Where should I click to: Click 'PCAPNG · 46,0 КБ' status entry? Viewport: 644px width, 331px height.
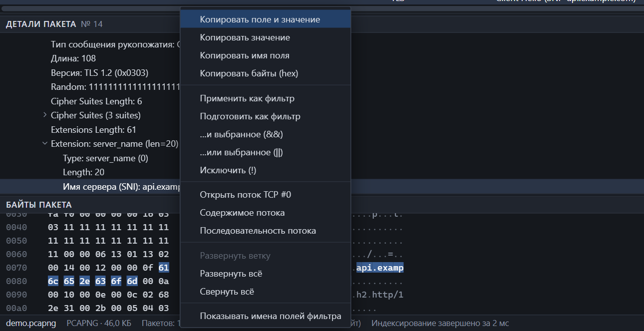click(99, 323)
